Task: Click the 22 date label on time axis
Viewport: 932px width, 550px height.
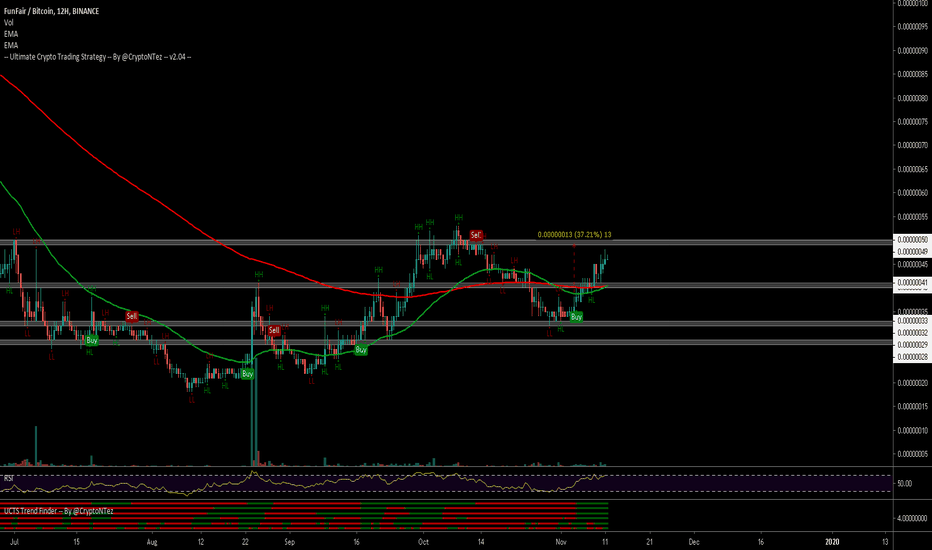Action: (x=245, y=542)
